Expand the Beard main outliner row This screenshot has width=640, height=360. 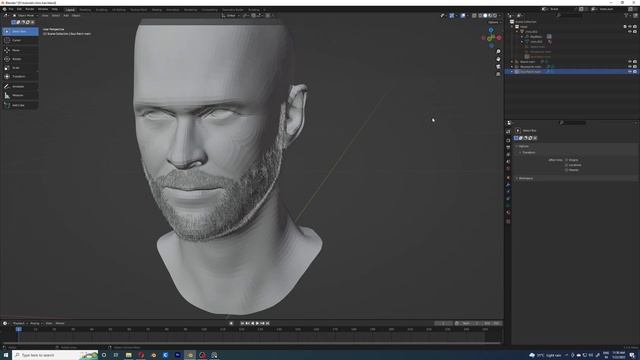pyautogui.click(x=512, y=62)
